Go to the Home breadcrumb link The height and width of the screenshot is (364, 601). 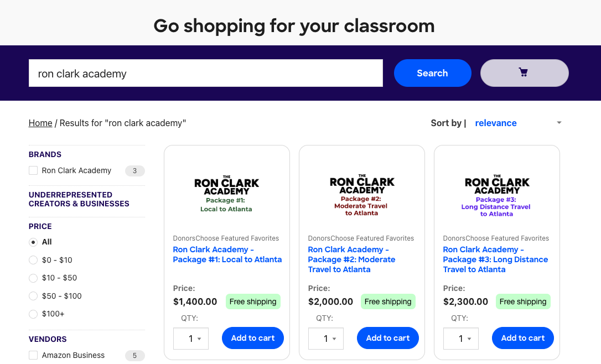pos(40,123)
